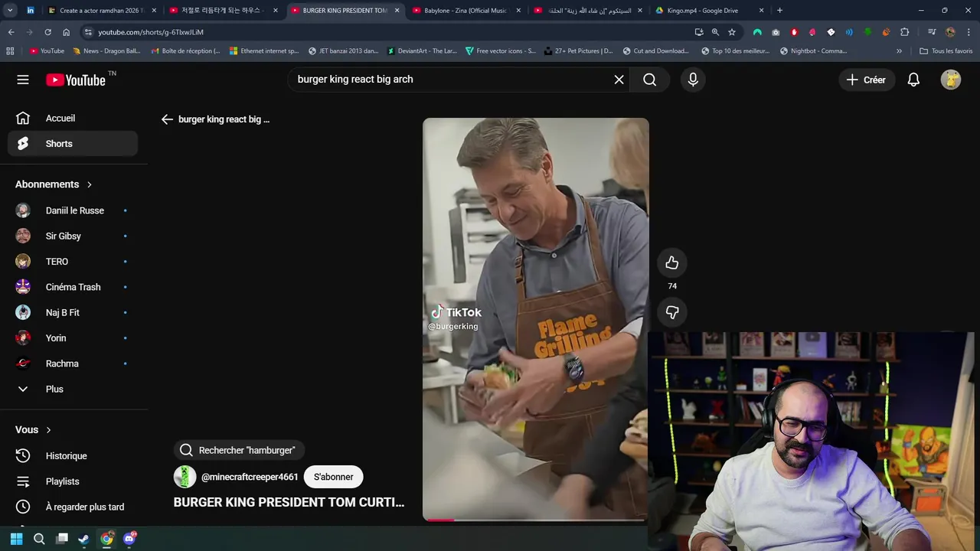Open Task View on the taskbar

(x=62, y=539)
